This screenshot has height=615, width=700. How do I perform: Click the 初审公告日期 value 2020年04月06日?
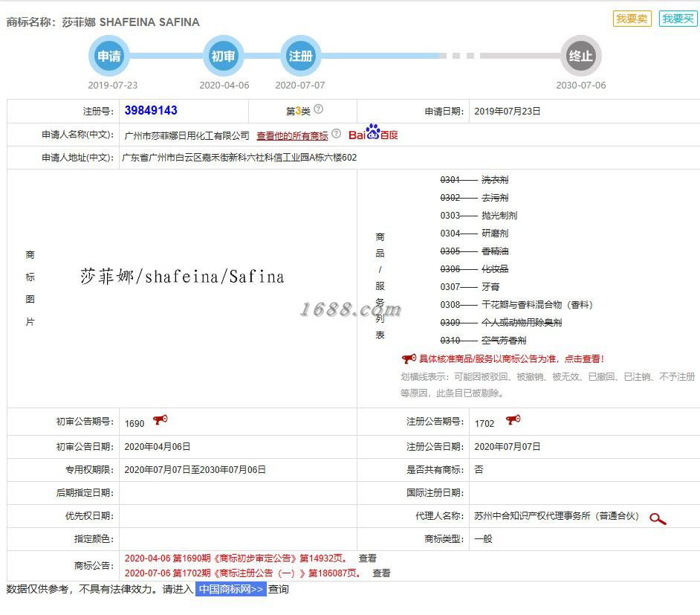click(157, 447)
